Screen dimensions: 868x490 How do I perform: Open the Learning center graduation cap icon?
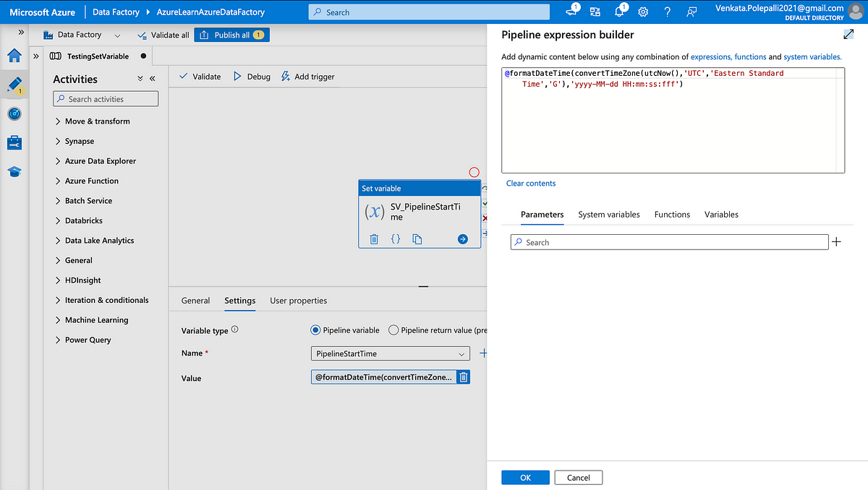14,171
